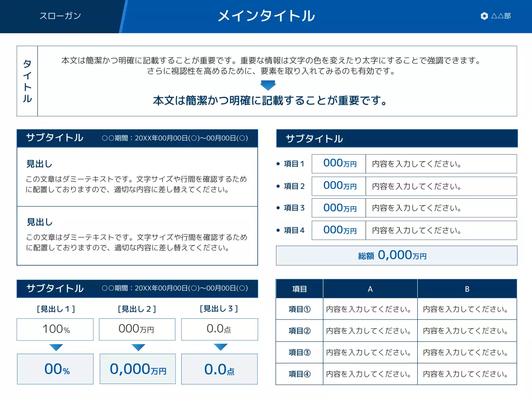Click the bullet marker next to 項目1
The image size is (532, 399).
(279, 164)
